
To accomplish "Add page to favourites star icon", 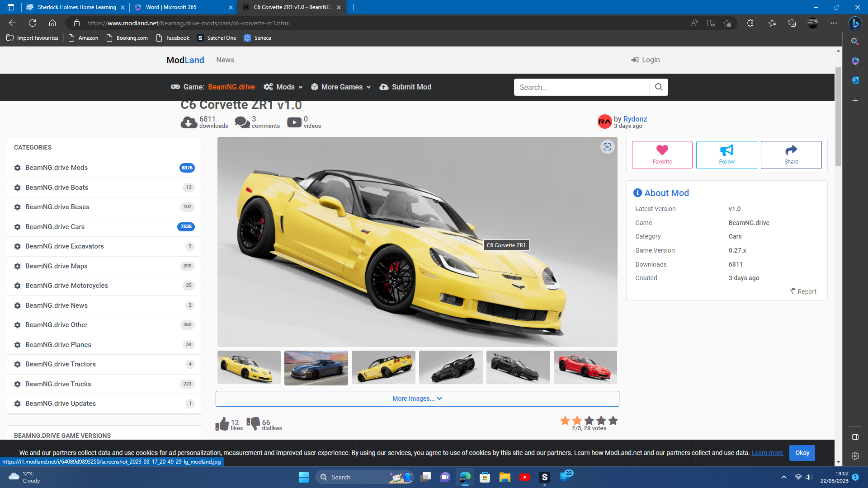I will (727, 23).
